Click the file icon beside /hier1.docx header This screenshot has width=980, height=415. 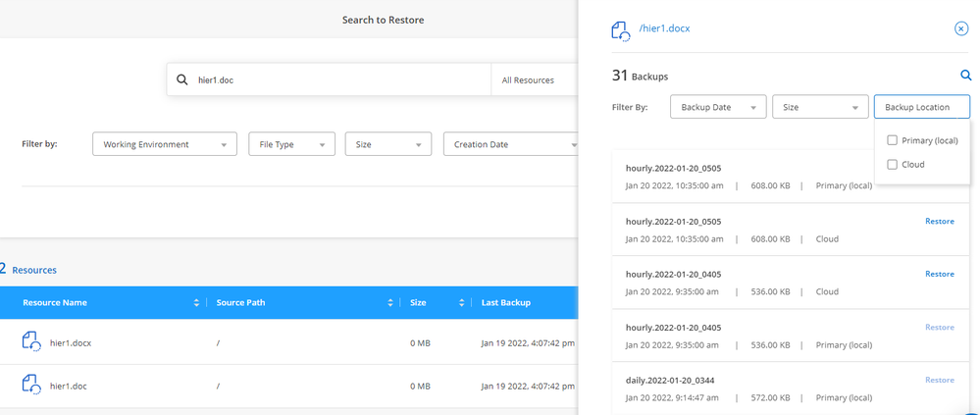620,30
